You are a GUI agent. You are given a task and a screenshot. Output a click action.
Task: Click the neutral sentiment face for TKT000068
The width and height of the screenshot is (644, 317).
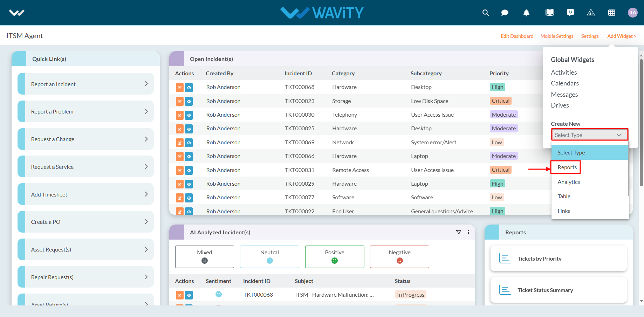(219, 294)
